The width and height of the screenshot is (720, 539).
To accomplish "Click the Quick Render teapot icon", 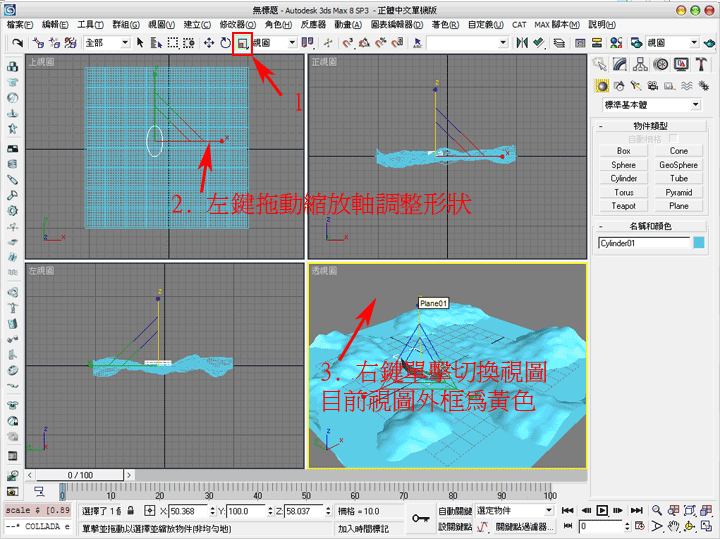I will tap(709, 43).
